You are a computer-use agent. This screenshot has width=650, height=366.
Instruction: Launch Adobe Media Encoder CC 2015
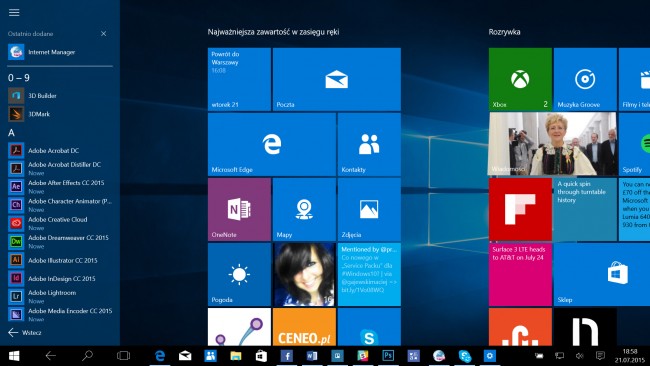60,315
